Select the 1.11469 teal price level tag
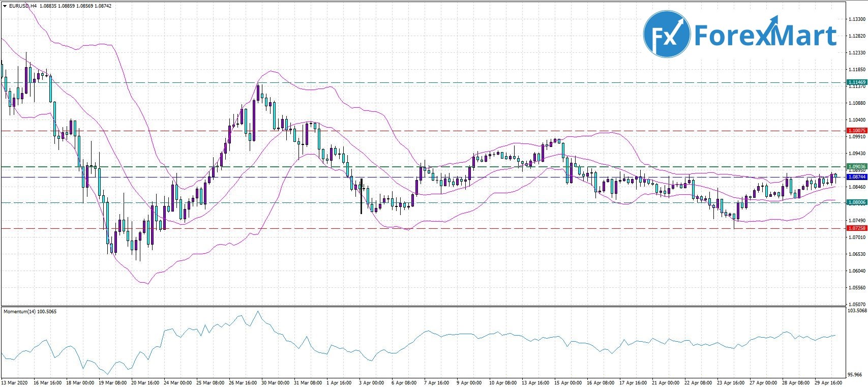The image size is (868, 387). (857, 82)
